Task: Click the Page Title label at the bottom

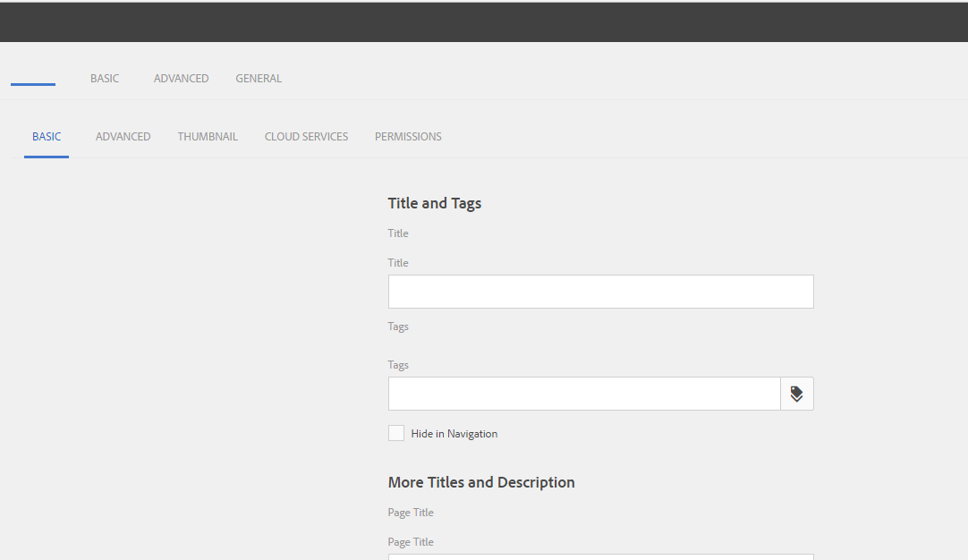Action: pyautogui.click(x=411, y=542)
